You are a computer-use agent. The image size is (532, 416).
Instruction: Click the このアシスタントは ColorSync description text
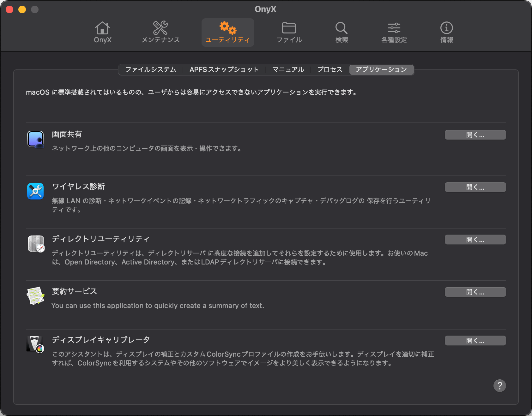[x=243, y=359]
